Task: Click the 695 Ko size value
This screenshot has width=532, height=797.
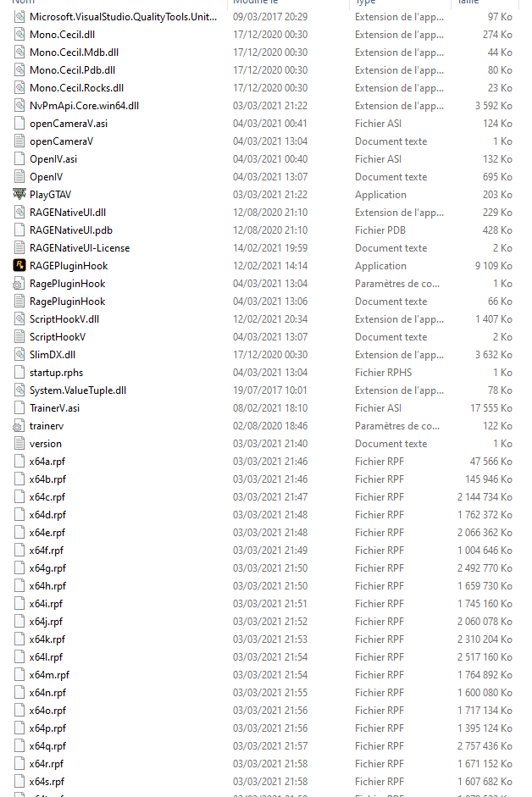Action: [497, 177]
